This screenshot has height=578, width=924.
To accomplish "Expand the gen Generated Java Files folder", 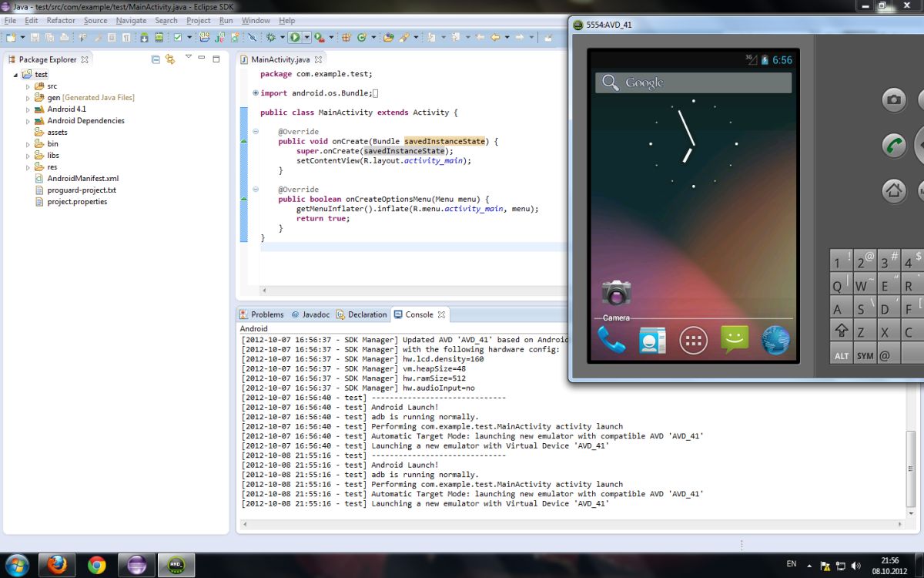I will (x=28, y=98).
